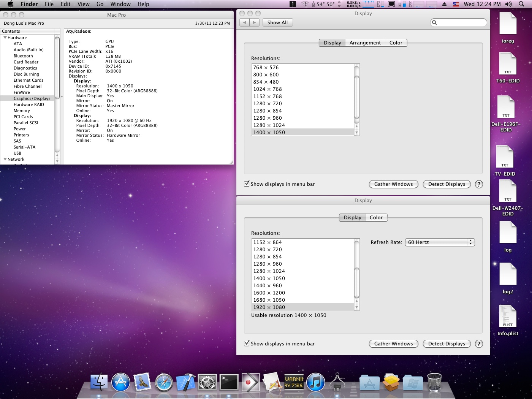The width and height of the screenshot is (532, 399).
Task: Select Serial-ATA in the Hardware list
Action: [27, 147]
